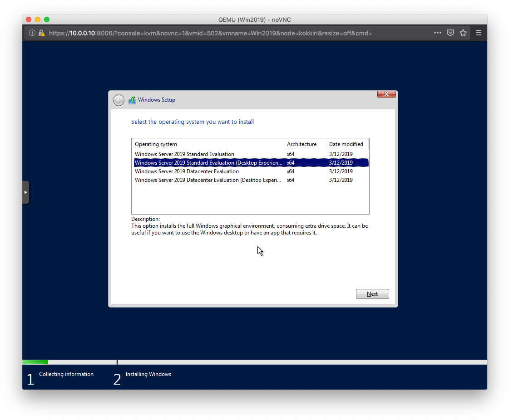Open the page actions three-dot menu
This screenshot has width=509, height=420.
[x=438, y=33]
